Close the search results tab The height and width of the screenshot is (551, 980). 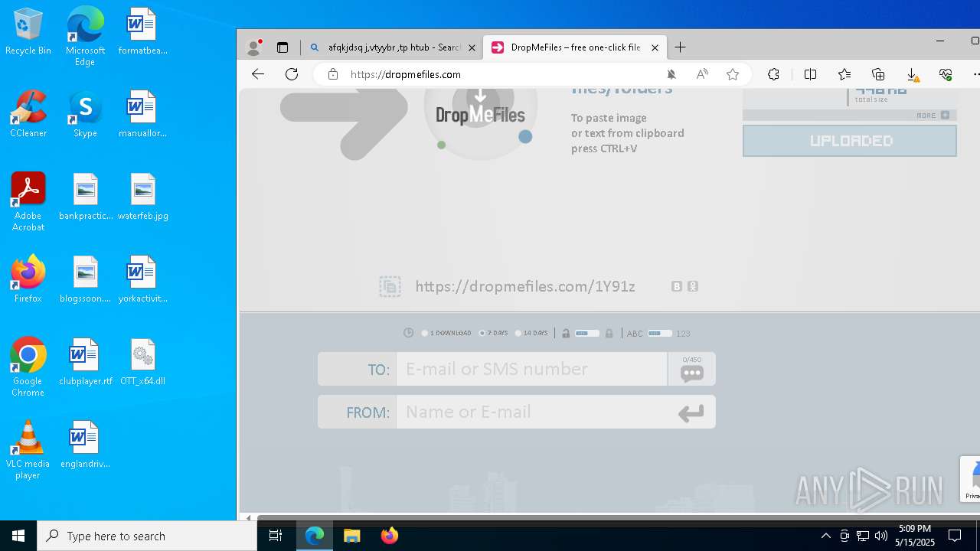[472, 47]
